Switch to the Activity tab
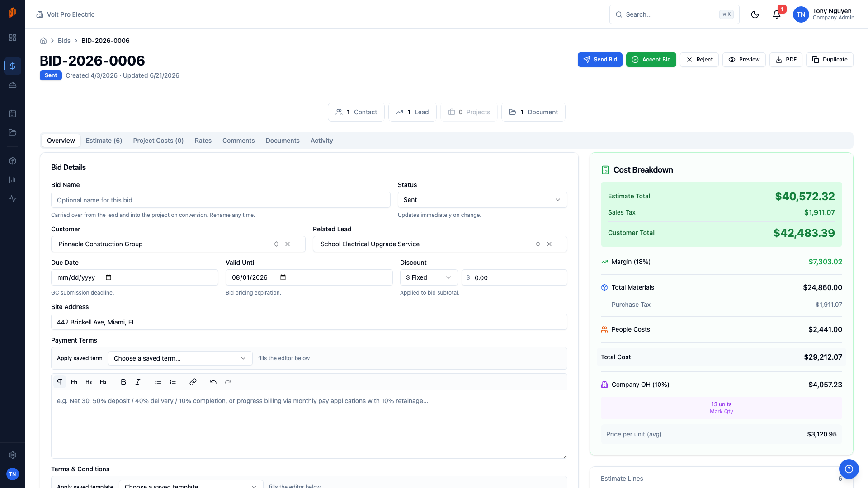Viewport: 868px width, 488px height. pyautogui.click(x=322, y=141)
